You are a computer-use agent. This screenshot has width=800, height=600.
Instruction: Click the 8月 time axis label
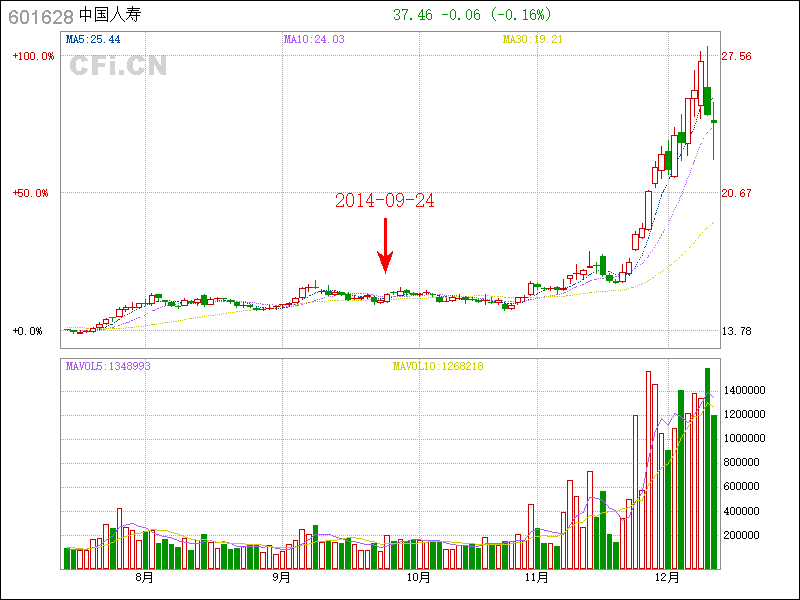(145, 577)
